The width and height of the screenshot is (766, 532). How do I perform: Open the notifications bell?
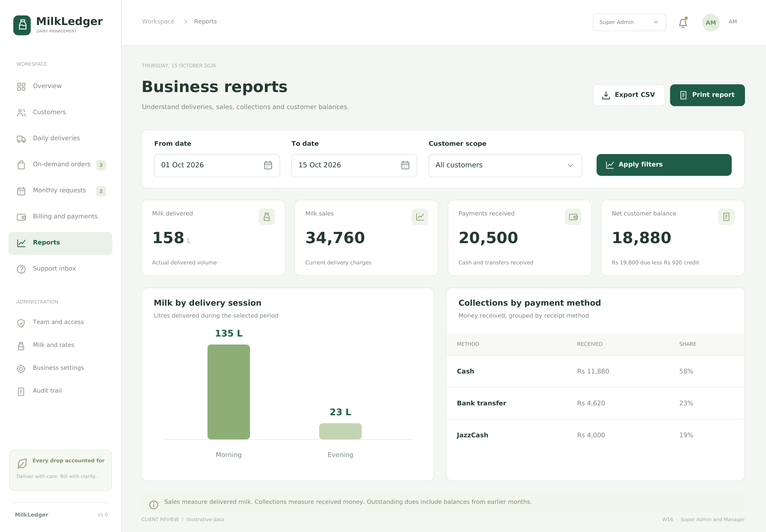click(x=683, y=23)
